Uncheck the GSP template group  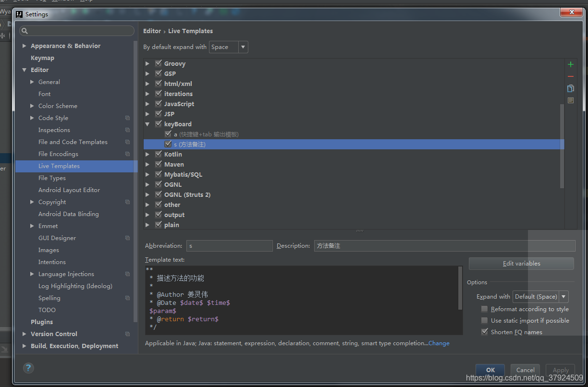click(x=159, y=73)
